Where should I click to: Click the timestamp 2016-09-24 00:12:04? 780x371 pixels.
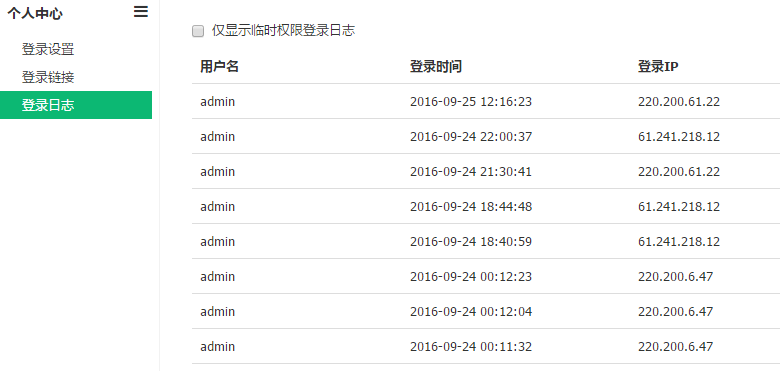[x=471, y=311]
